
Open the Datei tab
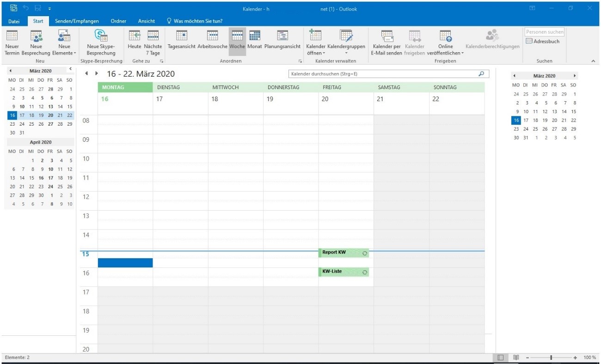[x=14, y=21]
